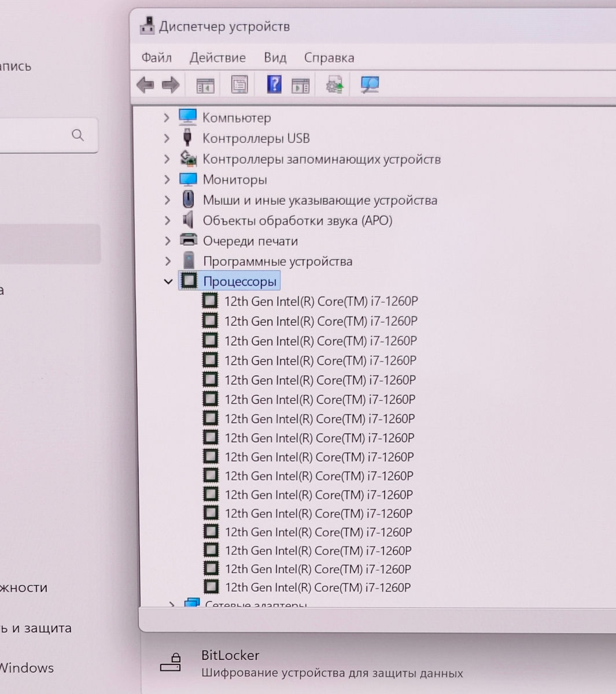Click the show/hide action pane icon
Viewport: 616px width, 694px height.
[300, 85]
